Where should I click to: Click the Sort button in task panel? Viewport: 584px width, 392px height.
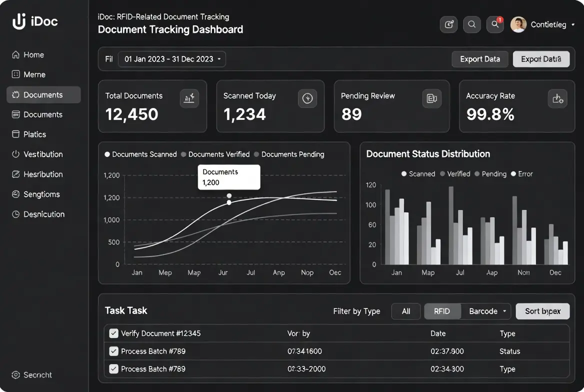click(542, 311)
